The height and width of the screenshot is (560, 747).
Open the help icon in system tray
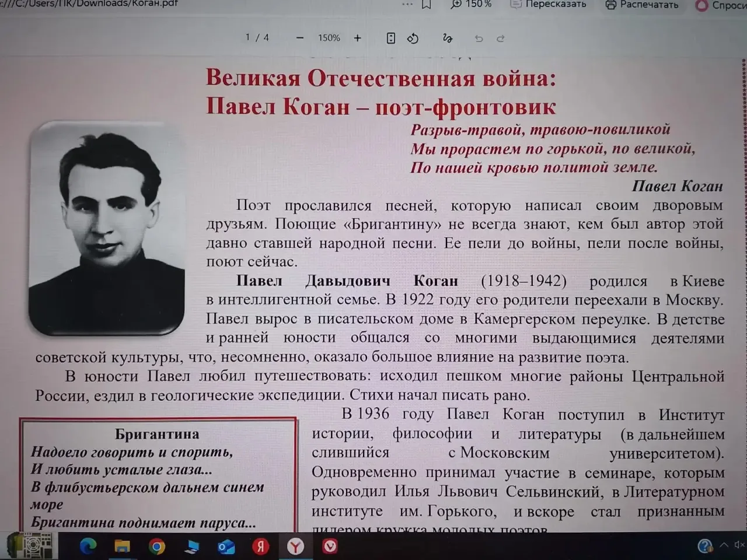pyautogui.click(x=705, y=546)
